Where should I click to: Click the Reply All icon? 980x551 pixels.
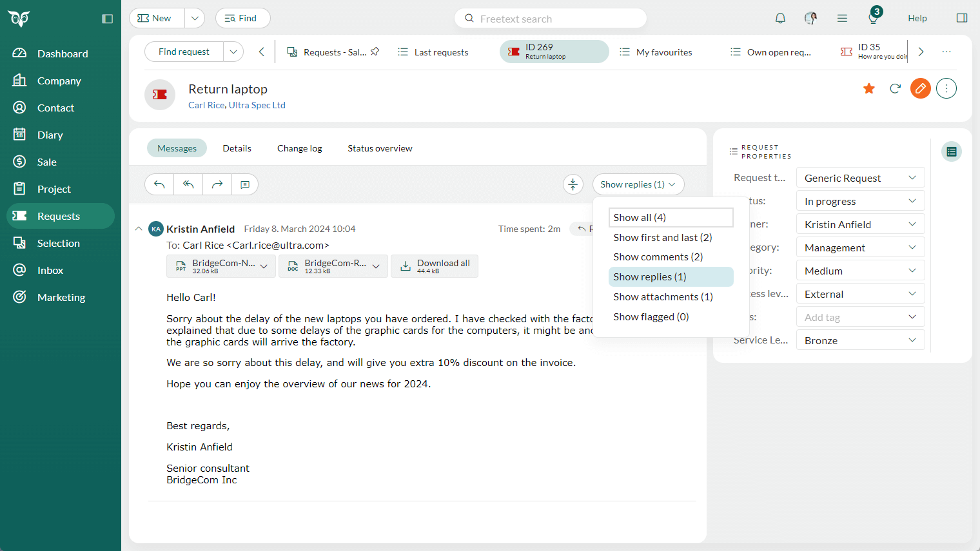[x=188, y=184]
